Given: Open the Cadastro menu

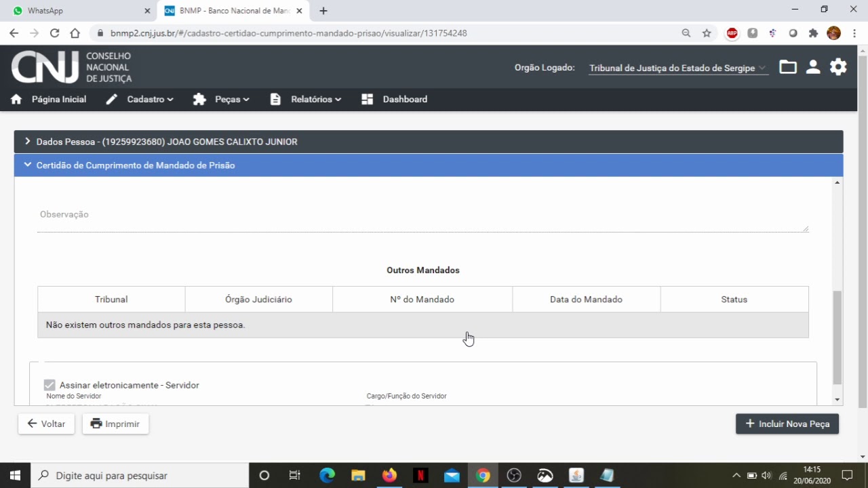Looking at the screenshot, I should (x=140, y=99).
